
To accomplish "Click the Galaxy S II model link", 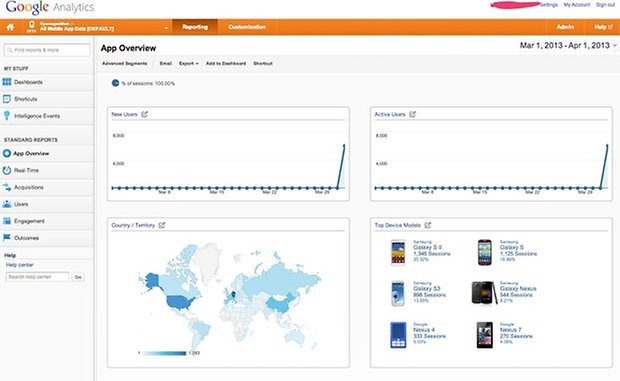I will [x=427, y=247].
